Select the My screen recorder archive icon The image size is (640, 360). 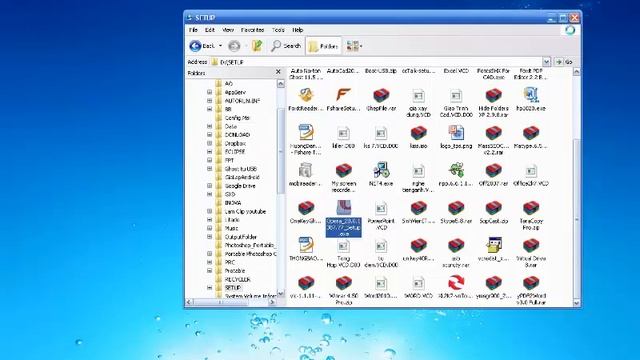[343, 171]
